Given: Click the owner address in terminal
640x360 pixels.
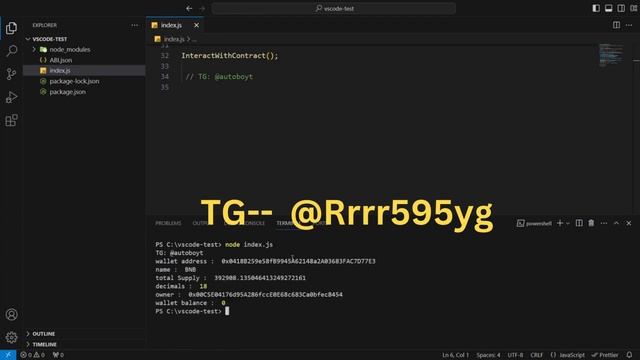Looking at the screenshot, I should click(x=265, y=295).
